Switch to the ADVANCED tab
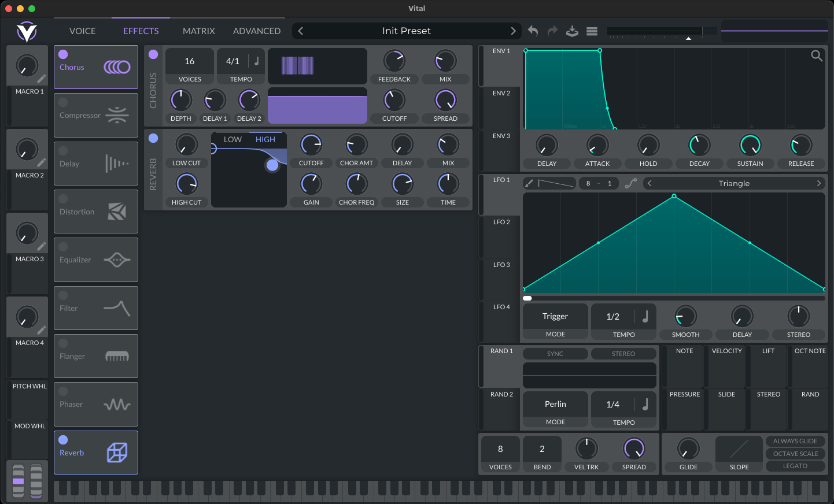The width and height of the screenshot is (834, 504). (257, 31)
